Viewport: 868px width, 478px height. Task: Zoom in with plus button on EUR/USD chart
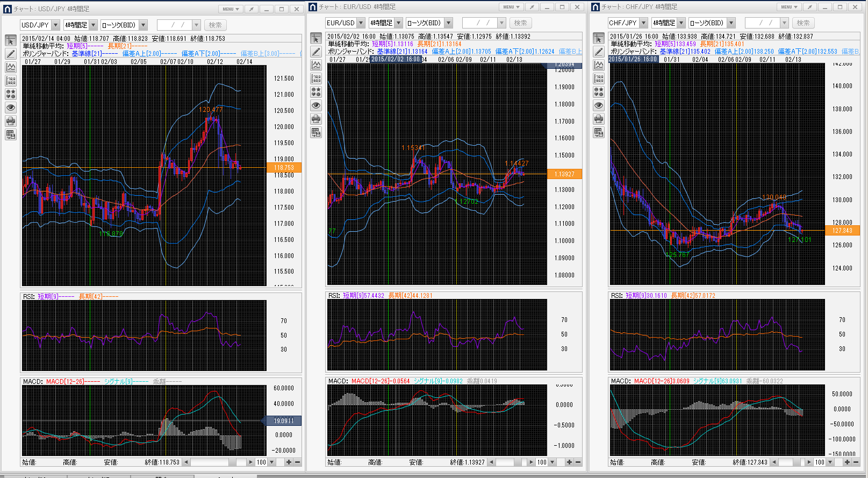tap(569, 462)
